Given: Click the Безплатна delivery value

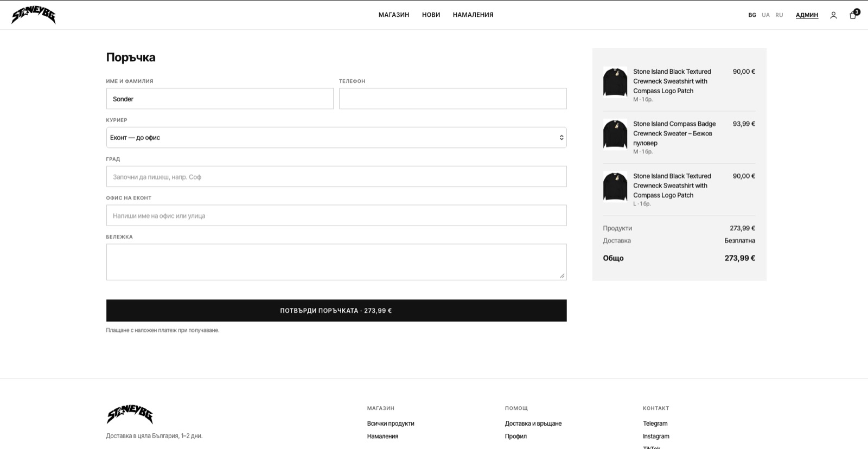Looking at the screenshot, I should (739, 241).
